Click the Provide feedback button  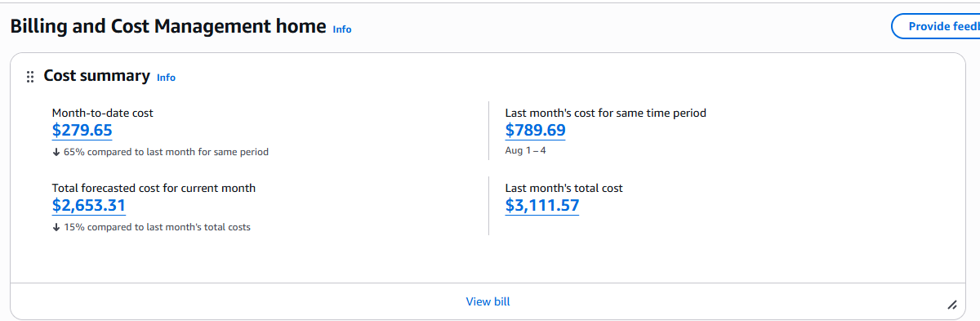pyautogui.click(x=935, y=26)
